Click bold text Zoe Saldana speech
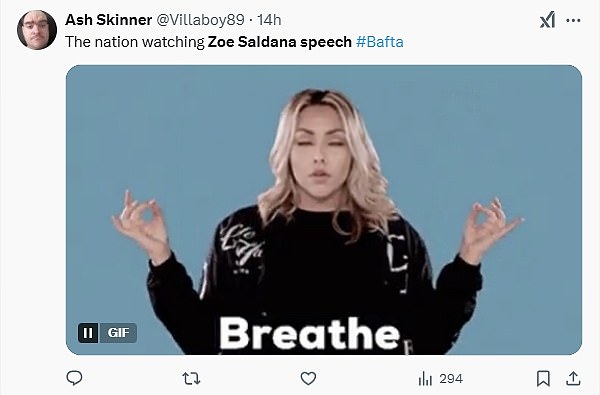This screenshot has height=395, width=600. pyautogui.click(x=279, y=42)
